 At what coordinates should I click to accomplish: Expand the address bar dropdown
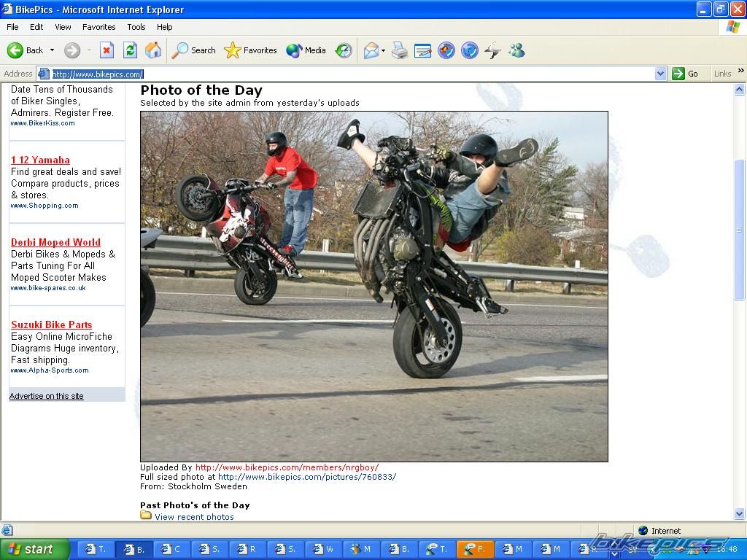pos(660,74)
